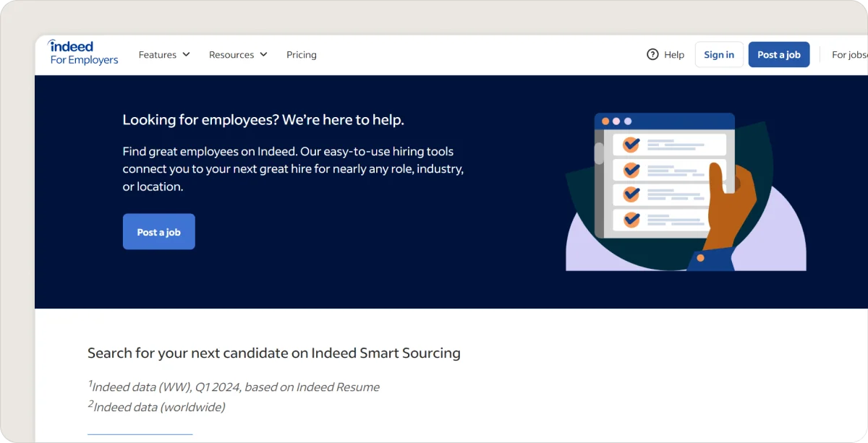
Task: Click the scrollbar handle on the illustrated tablet
Action: coord(600,153)
